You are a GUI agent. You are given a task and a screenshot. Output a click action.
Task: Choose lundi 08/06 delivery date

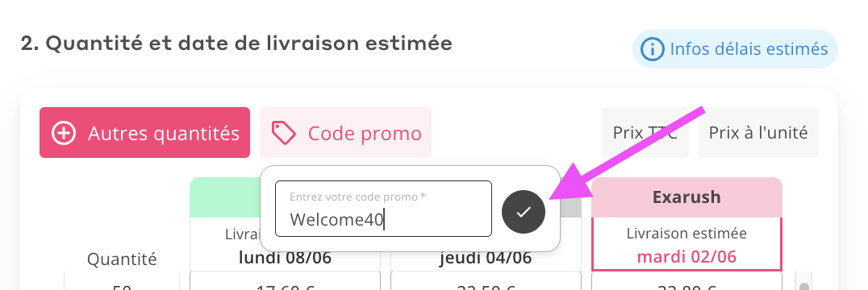[x=285, y=258]
